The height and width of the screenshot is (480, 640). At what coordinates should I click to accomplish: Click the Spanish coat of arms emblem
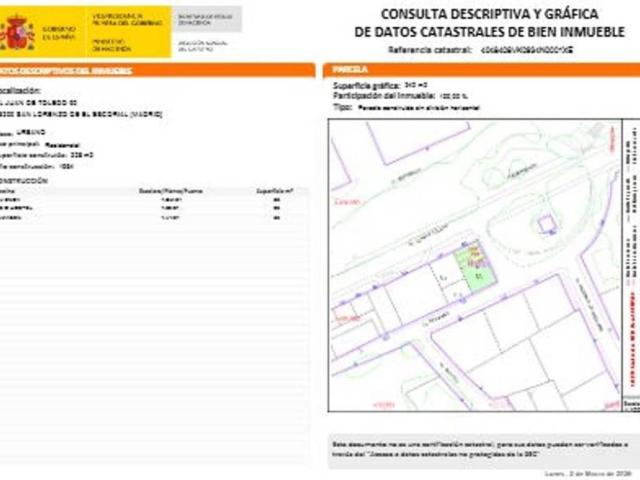(x=17, y=33)
